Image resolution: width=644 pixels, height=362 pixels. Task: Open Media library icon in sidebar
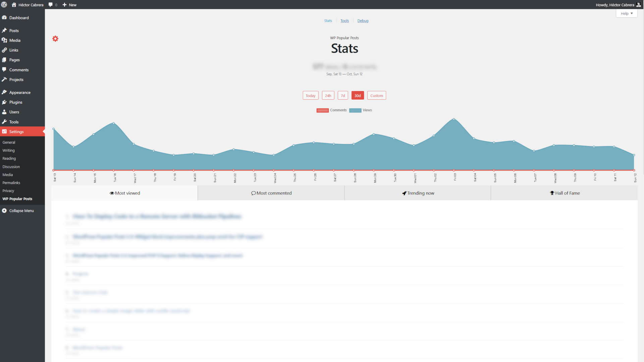point(4,40)
